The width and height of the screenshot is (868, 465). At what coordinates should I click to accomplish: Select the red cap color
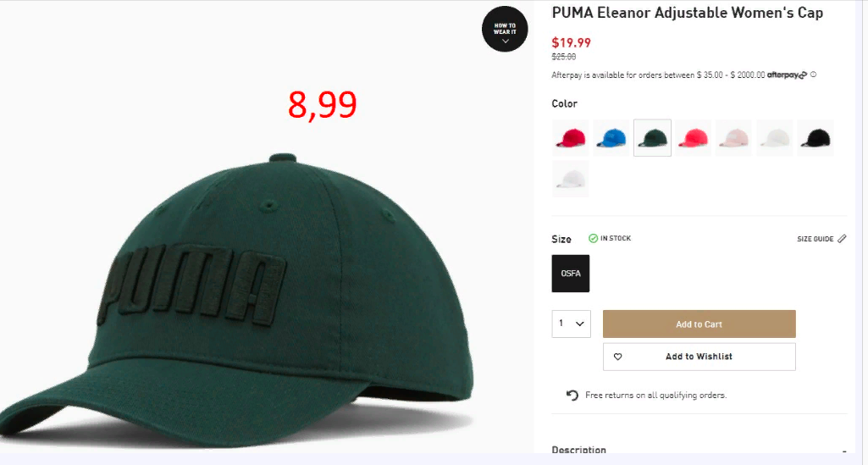pos(571,138)
